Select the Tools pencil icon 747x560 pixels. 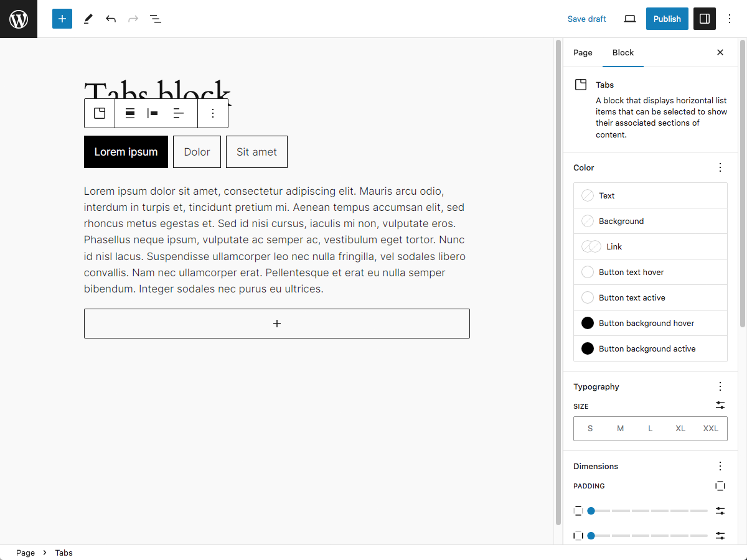pyautogui.click(x=88, y=19)
